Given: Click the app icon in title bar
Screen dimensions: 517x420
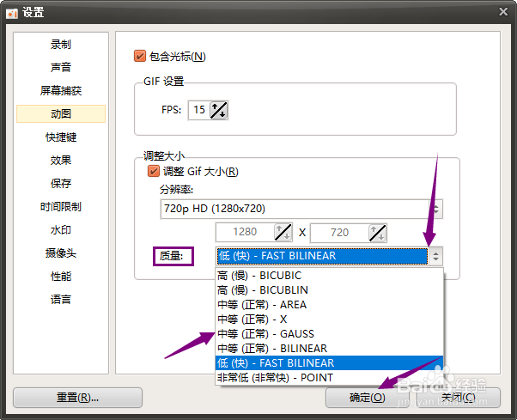Looking at the screenshot, I should tap(12, 13).
